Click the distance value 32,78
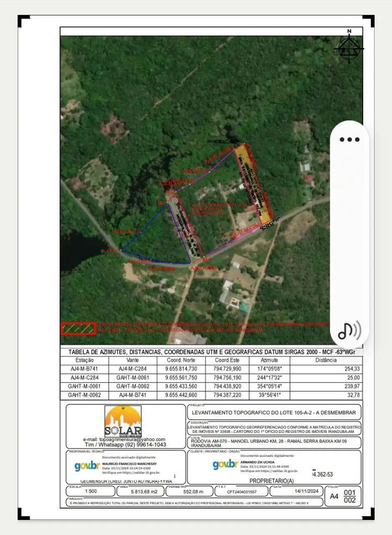Image resolution: width=392 pixels, height=535 pixels. click(354, 395)
